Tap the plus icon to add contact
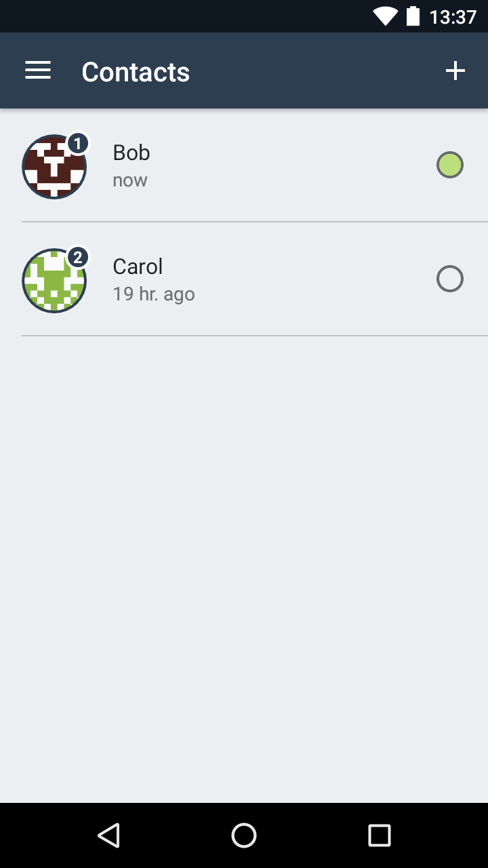The image size is (488, 868). pos(455,71)
